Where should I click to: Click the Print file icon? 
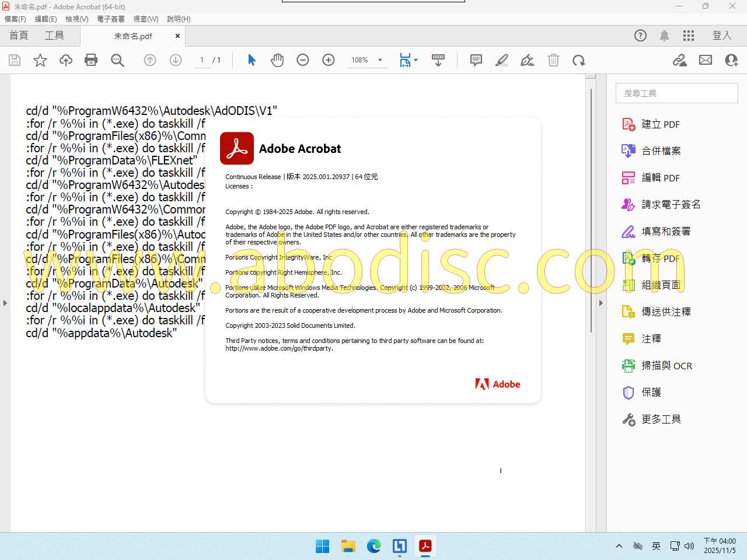[x=91, y=60]
